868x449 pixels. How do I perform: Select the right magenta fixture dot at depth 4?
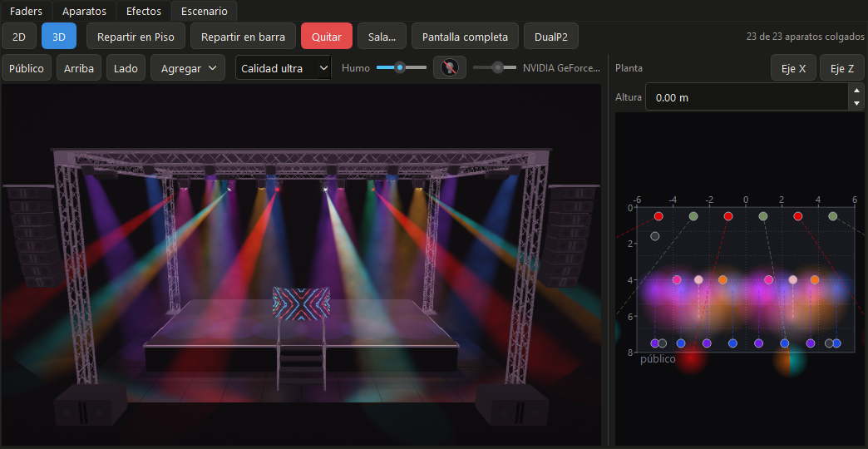(x=768, y=279)
